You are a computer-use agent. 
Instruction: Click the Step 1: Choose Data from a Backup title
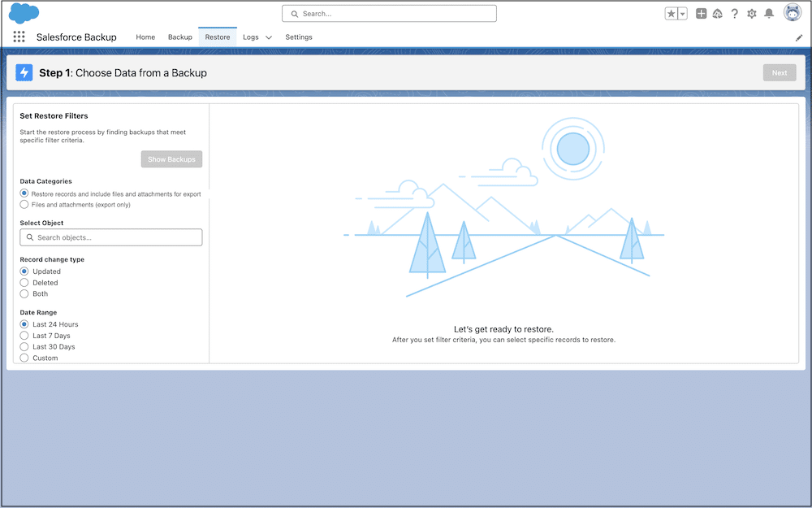[123, 73]
